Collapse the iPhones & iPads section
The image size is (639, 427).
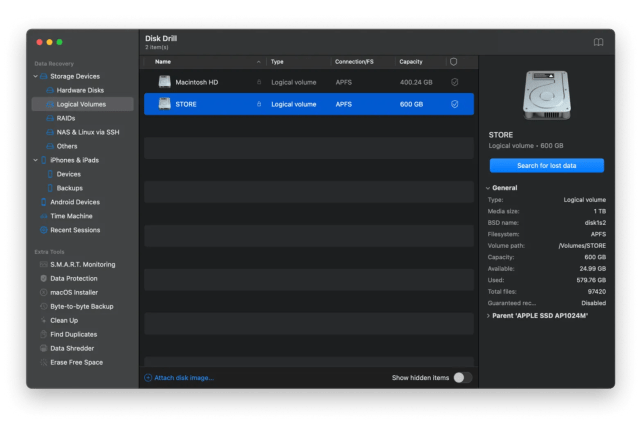[x=35, y=160]
